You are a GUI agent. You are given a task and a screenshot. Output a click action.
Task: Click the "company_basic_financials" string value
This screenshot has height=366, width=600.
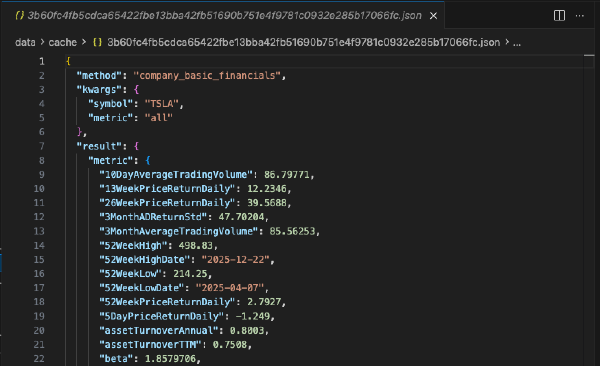point(207,75)
